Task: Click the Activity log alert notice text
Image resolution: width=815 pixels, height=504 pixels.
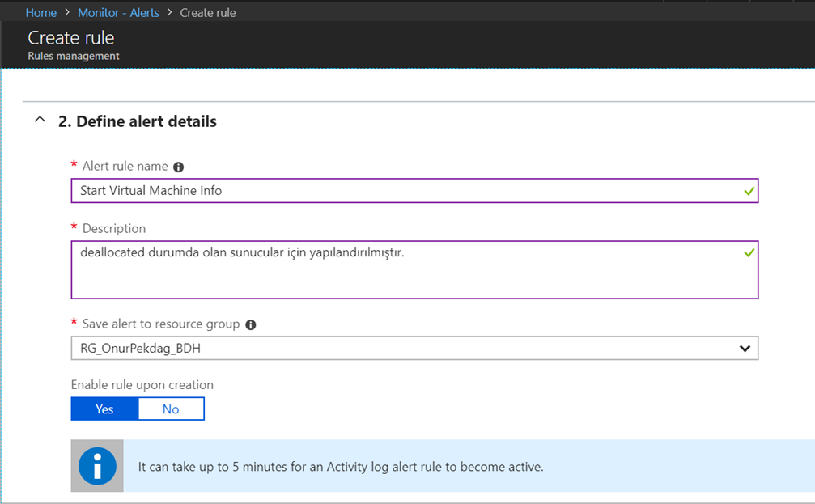Action: coord(341,467)
